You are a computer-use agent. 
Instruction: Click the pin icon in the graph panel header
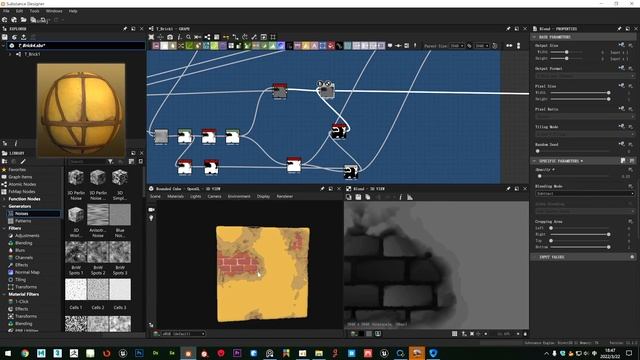click(x=508, y=29)
